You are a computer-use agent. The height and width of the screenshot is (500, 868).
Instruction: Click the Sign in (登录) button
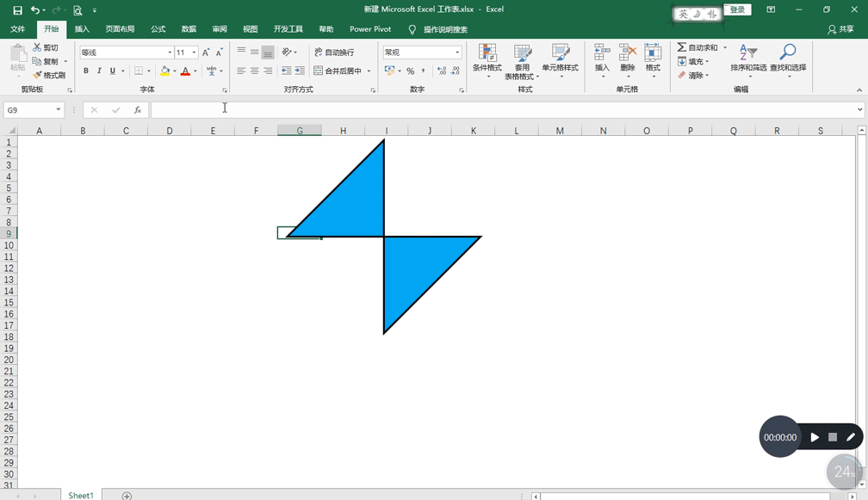point(737,9)
